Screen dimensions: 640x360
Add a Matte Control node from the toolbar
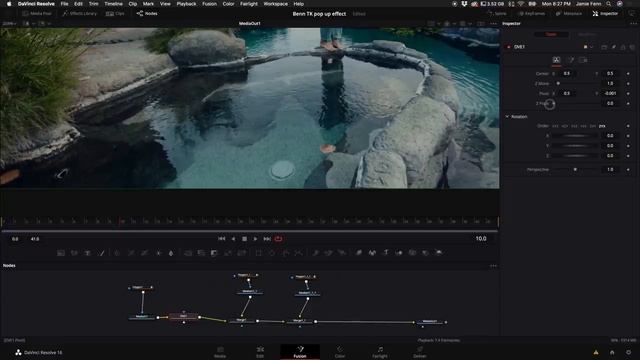(x=214, y=253)
